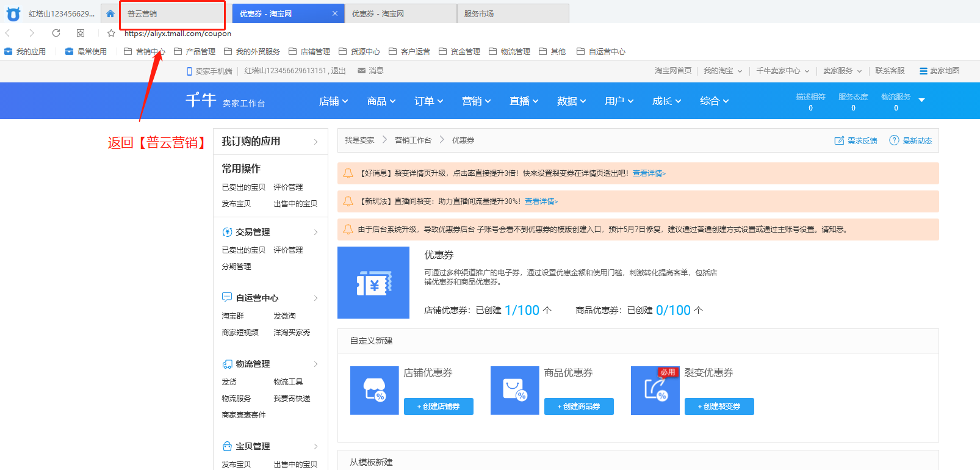Open 发微淘 in sidebar
The image size is (980, 470).
[x=284, y=316]
